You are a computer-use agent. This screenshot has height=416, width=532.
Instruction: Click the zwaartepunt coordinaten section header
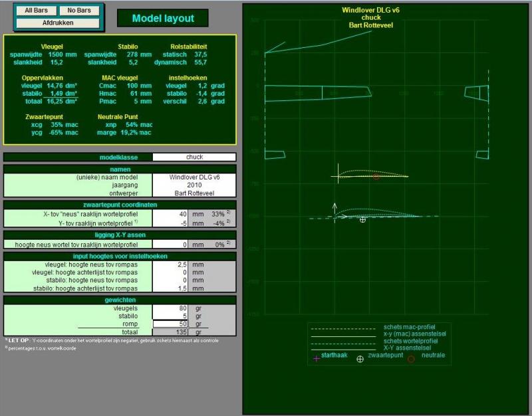pos(120,205)
